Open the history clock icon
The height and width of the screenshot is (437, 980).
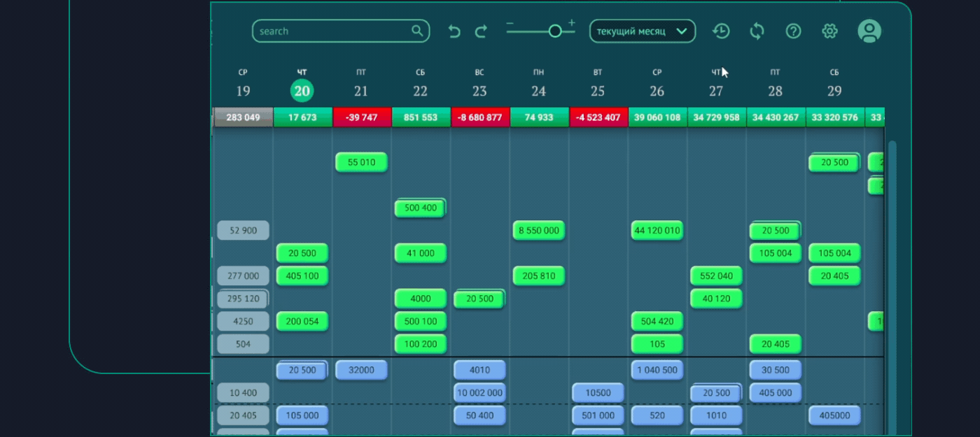click(x=721, y=31)
